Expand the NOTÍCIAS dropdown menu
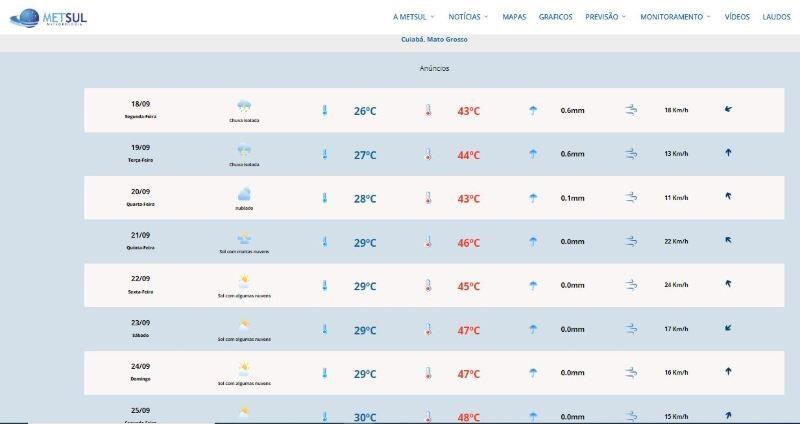Viewport: 800px width, 424px height. (x=468, y=17)
